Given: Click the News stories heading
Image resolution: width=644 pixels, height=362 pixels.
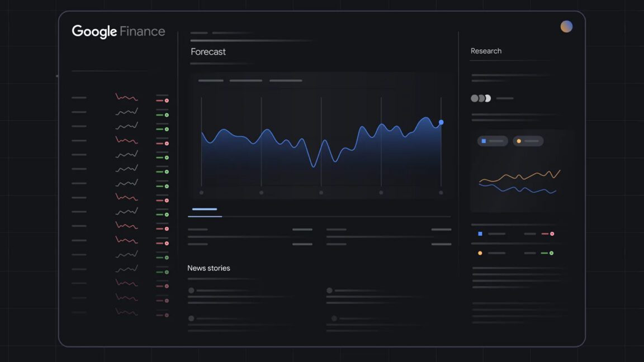Looking at the screenshot, I should coord(209,268).
